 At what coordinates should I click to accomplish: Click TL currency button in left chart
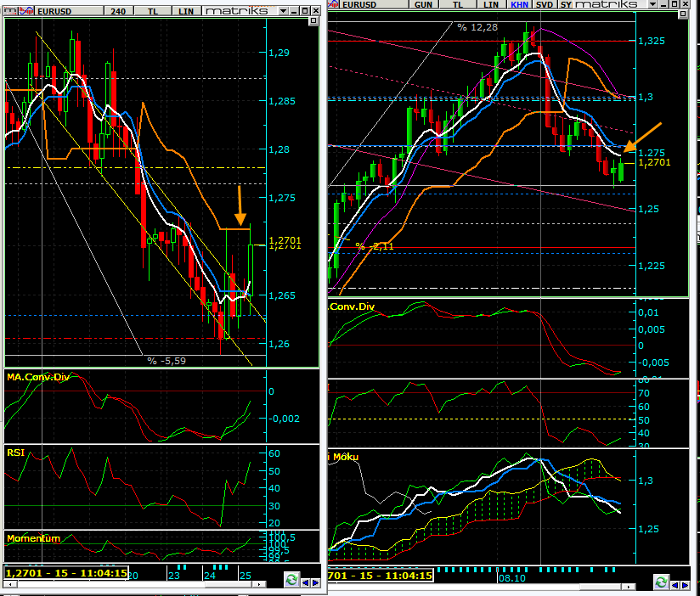[152, 11]
